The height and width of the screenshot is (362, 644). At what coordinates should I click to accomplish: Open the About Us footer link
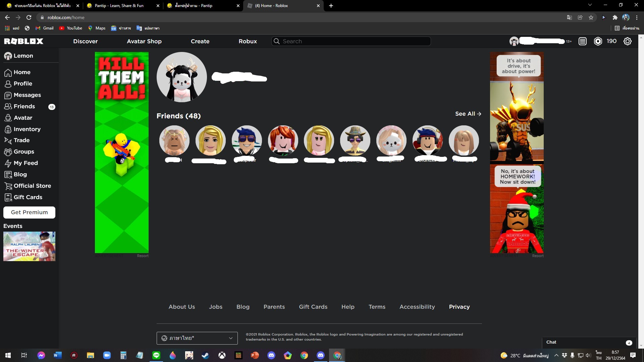(x=182, y=307)
